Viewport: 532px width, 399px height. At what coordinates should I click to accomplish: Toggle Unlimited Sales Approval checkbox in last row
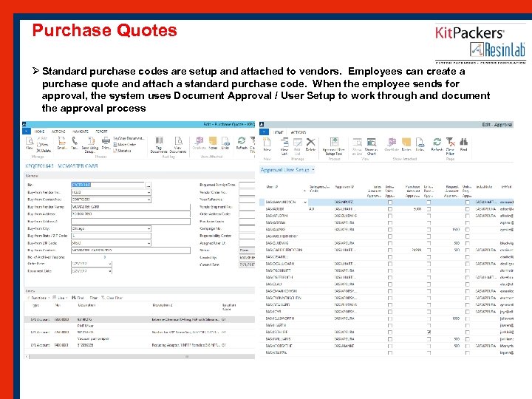[x=390, y=353]
